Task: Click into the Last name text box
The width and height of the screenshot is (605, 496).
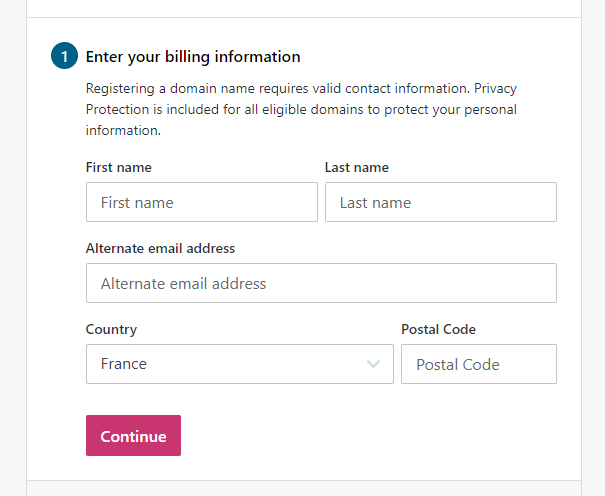Action: tap(440, 202)
